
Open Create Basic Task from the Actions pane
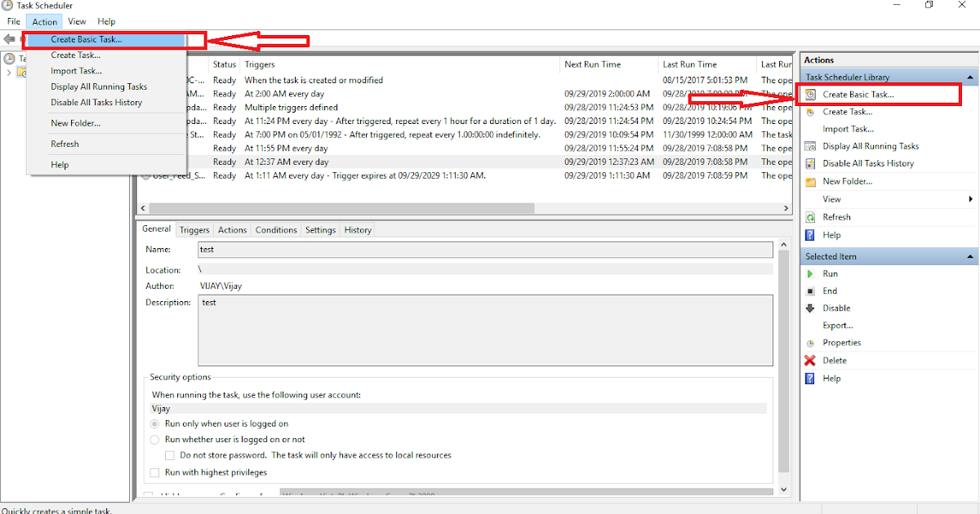point(866,94)
